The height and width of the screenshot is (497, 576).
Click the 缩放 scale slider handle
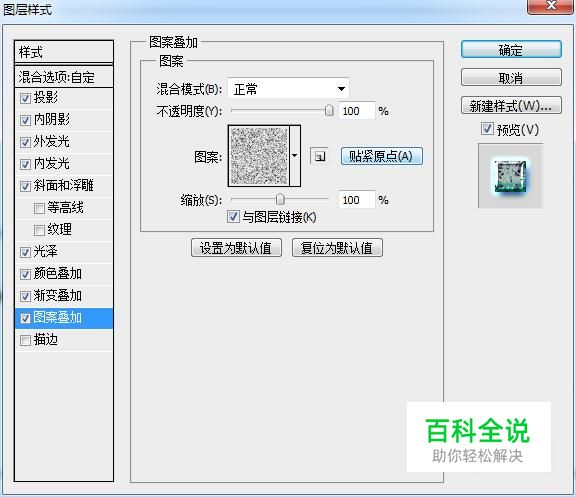click(x=280, y=199)
